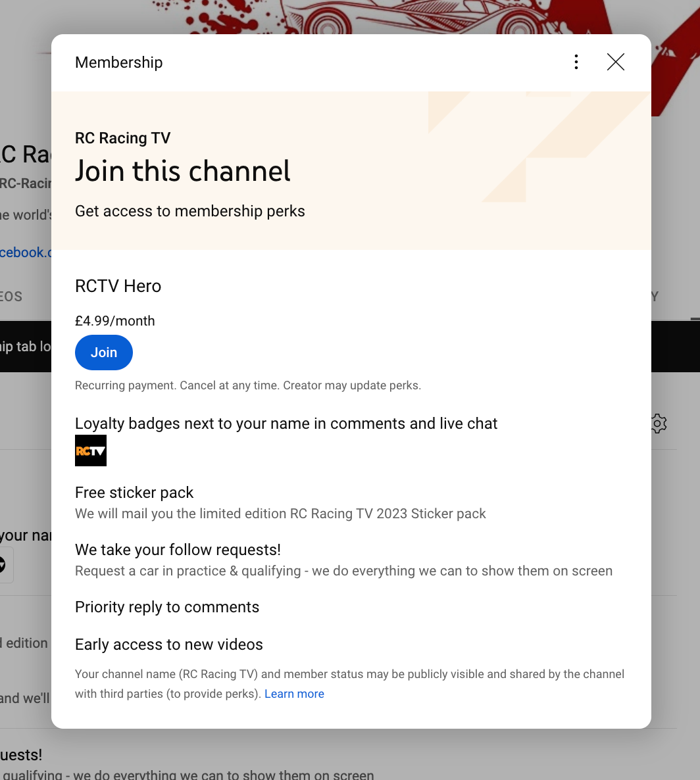Viewport: 700px width, 780px height.
Task: Open the Learn more link
Action: coord(294,694)
